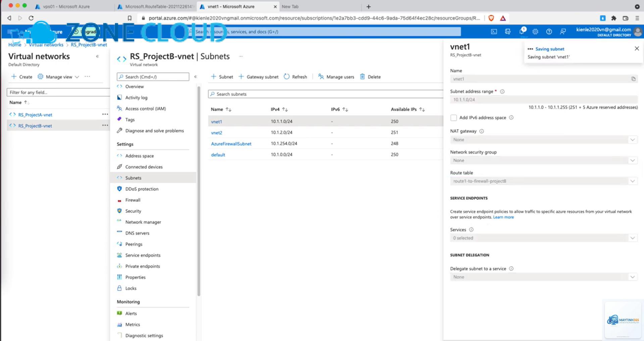This screenshot has height=341, width=644.
Task: Open Learn more link for service endpoints
Action: point(503,217)
